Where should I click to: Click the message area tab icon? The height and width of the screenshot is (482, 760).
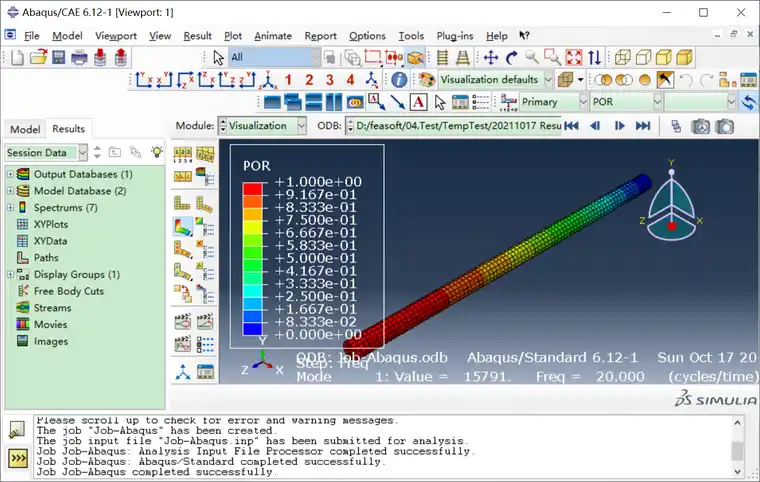click(x=17, y=430)
